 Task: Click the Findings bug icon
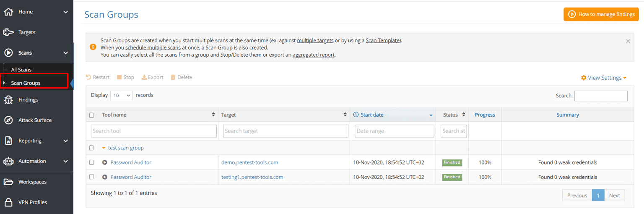click(x=8, y=100)
